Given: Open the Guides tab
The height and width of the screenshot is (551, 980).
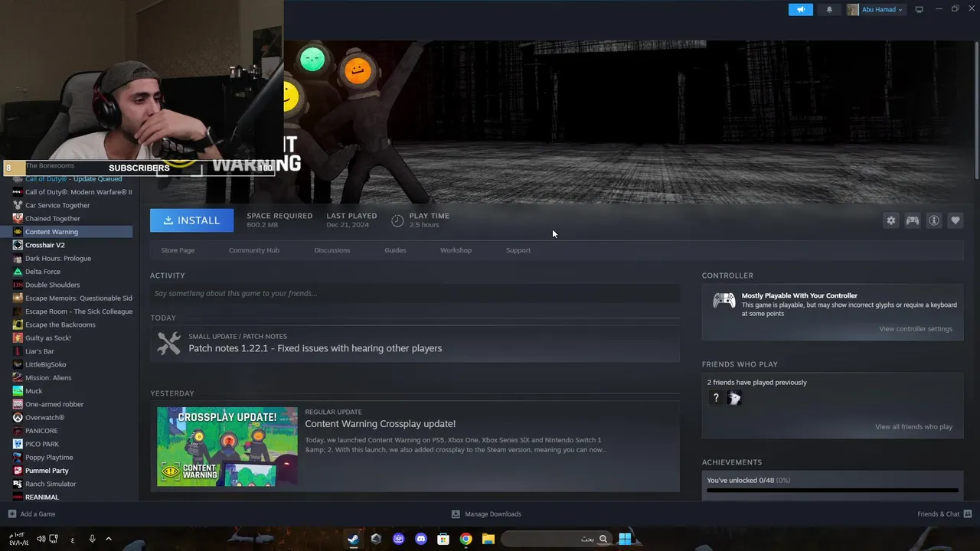Looking at the screenshot, I should (x=395, y=250).
